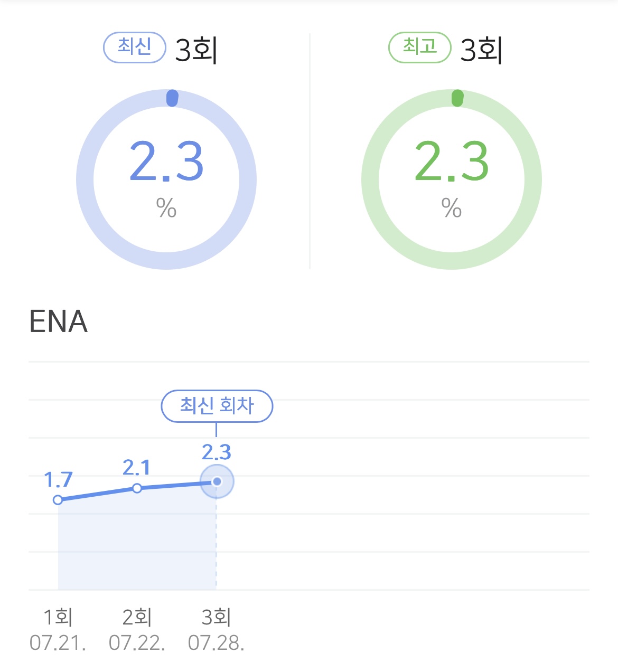Viewport: 618px width, 672px height.
Task: Tap the 07.28. date label
Action: click(217, 643)
